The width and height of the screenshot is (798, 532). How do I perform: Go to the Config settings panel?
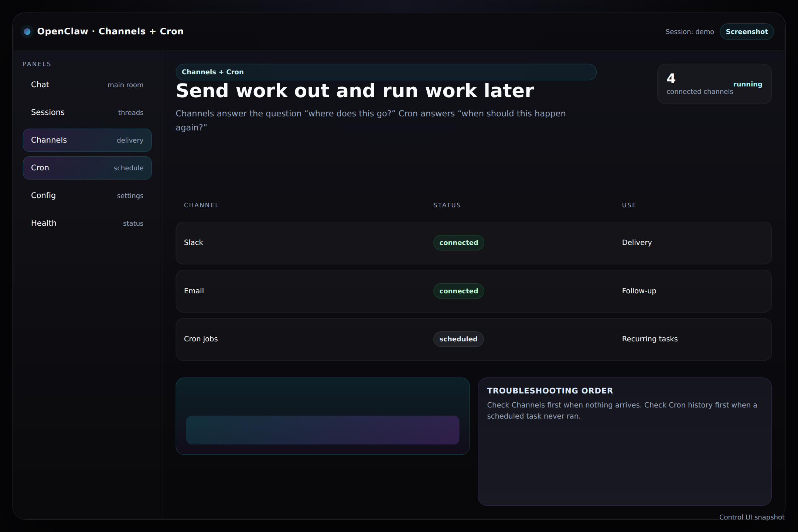[87, 195]
